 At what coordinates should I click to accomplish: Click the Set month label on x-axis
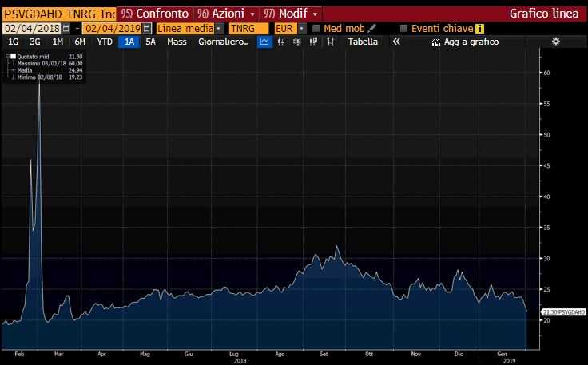coord(324,354)
